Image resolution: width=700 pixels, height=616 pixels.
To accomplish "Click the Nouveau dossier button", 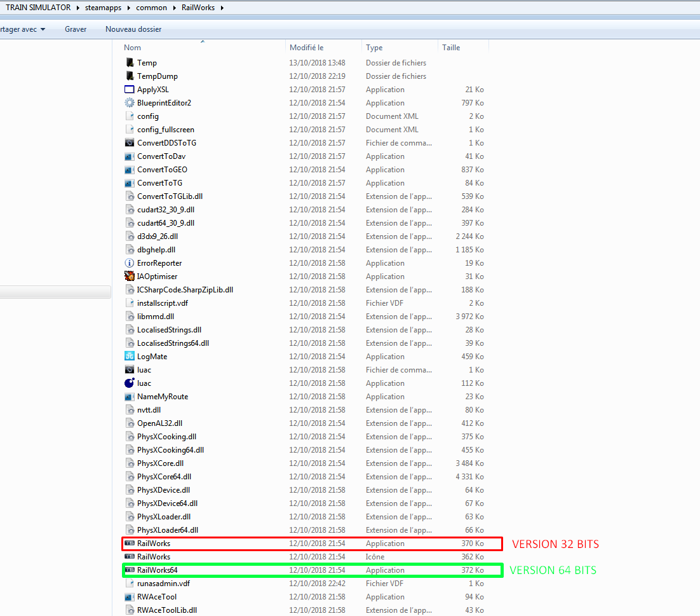I will pyautogui.click(x=133, y=29).
